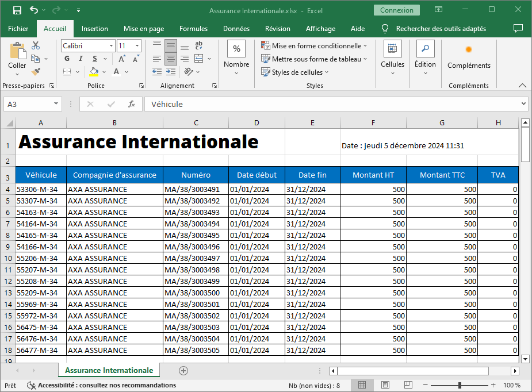Switch to the Affichage tab
Screen dimensions: 532x392
point(320,29)
